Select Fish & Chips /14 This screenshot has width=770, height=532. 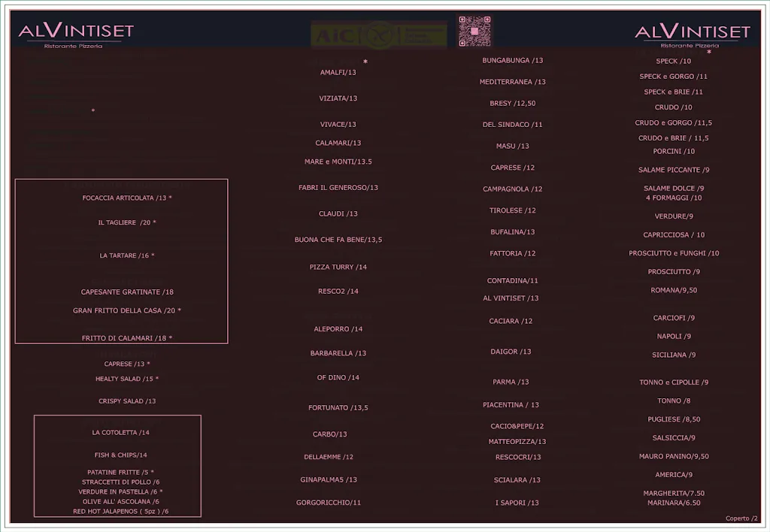120,455
